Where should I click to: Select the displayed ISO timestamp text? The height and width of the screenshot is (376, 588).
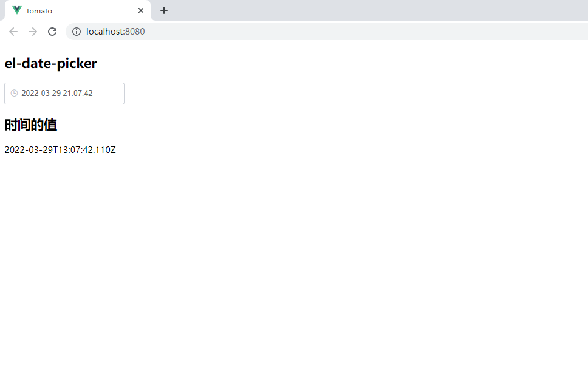[60, 149]
